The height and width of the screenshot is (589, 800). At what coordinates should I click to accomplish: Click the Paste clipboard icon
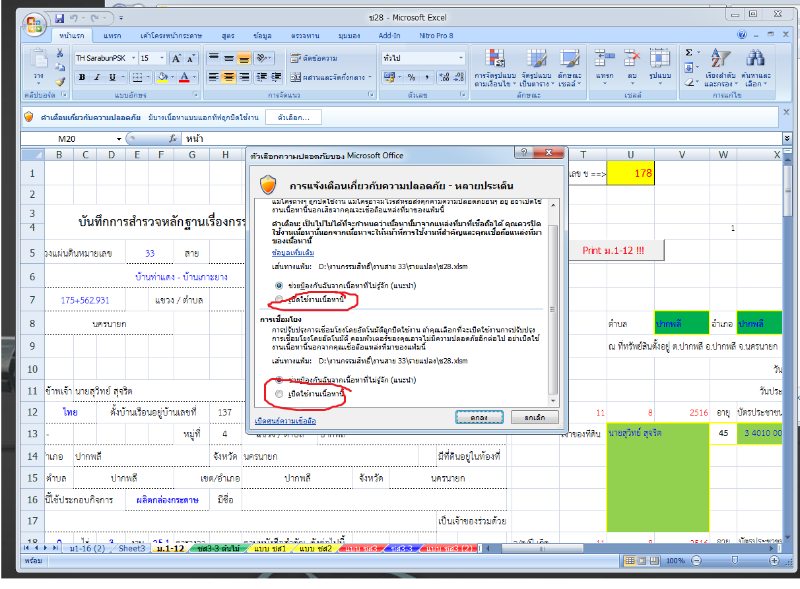click(39, 60)
